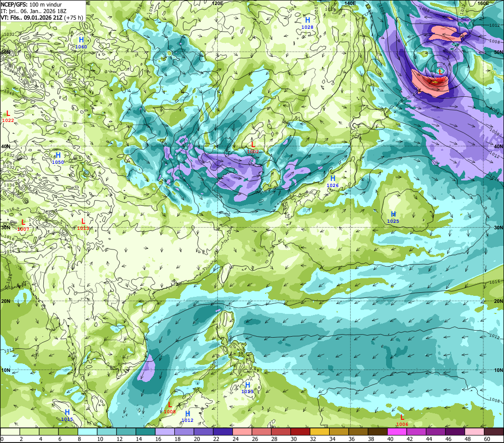504x443 pixels.
Task: Select the pink 24–26 legend swatch
Action: click(x=242, y=431)
